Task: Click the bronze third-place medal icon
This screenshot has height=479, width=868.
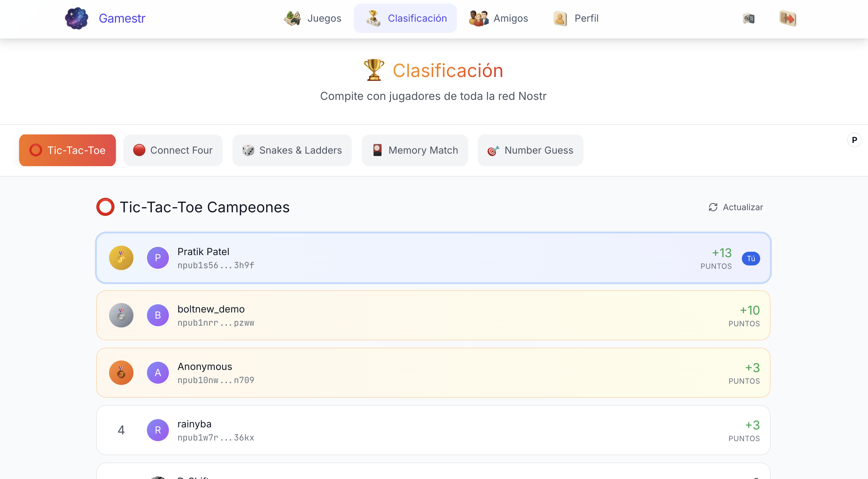Action: coord(121,372)
